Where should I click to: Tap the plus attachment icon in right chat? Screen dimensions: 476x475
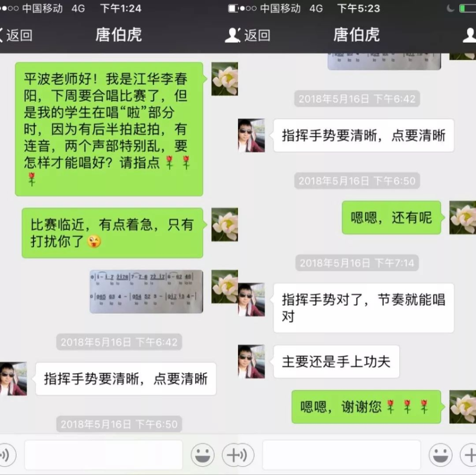click(x=469, y=455)
